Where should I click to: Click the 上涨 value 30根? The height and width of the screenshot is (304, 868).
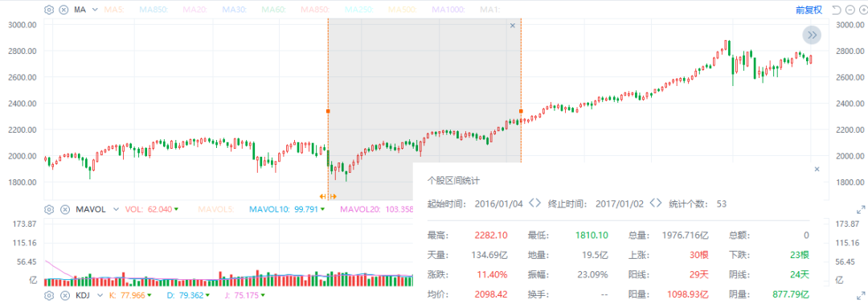click(x=698, y=255)
